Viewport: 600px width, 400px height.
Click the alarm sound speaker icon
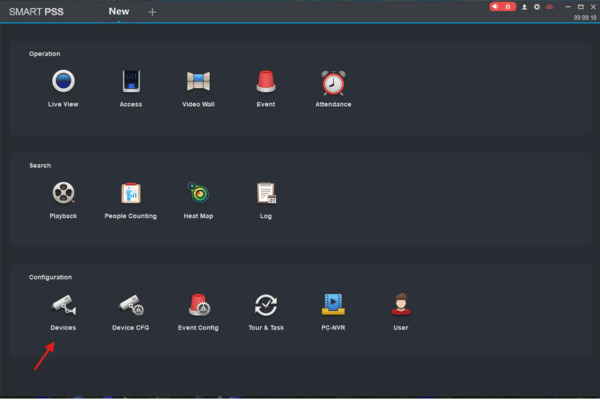point(495,7)
